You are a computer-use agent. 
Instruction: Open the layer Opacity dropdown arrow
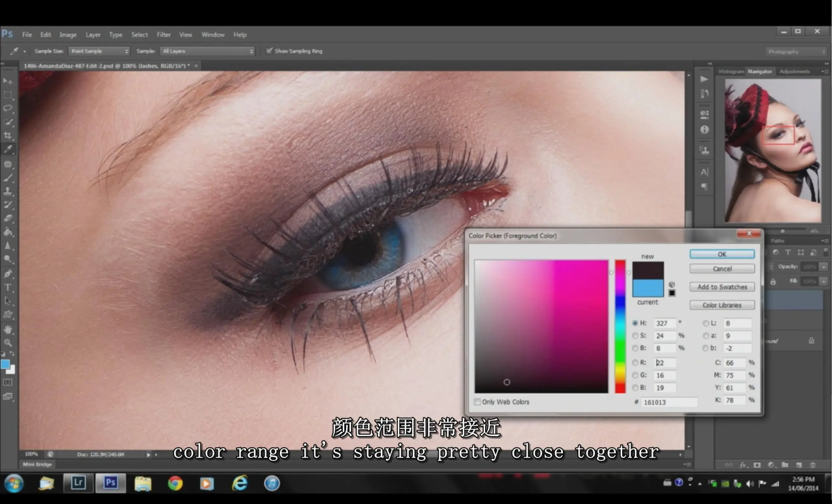click(x=824, y=267)
